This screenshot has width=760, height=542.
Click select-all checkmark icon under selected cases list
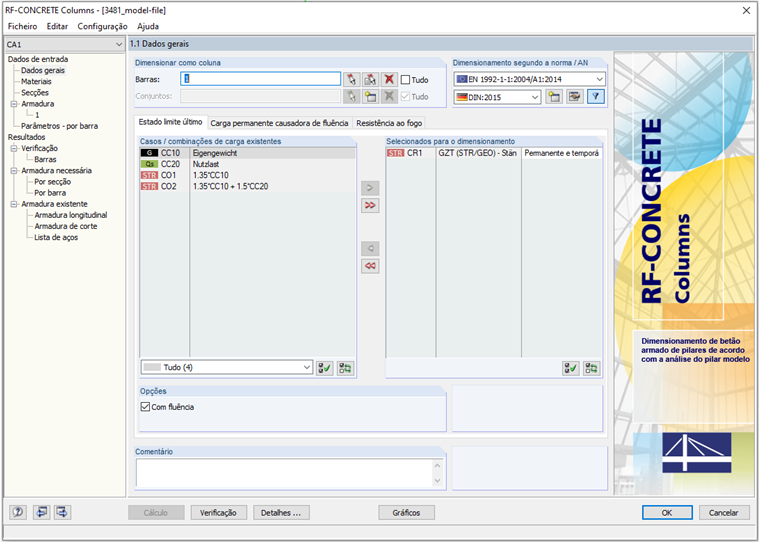(x=571, y=368)
